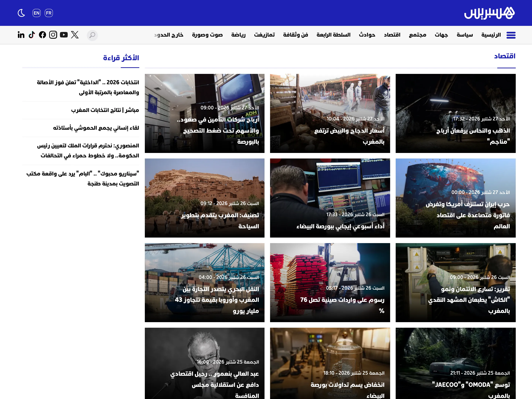Open the search magnifier icon
The image size is (532, 399).
pos(92,35)
